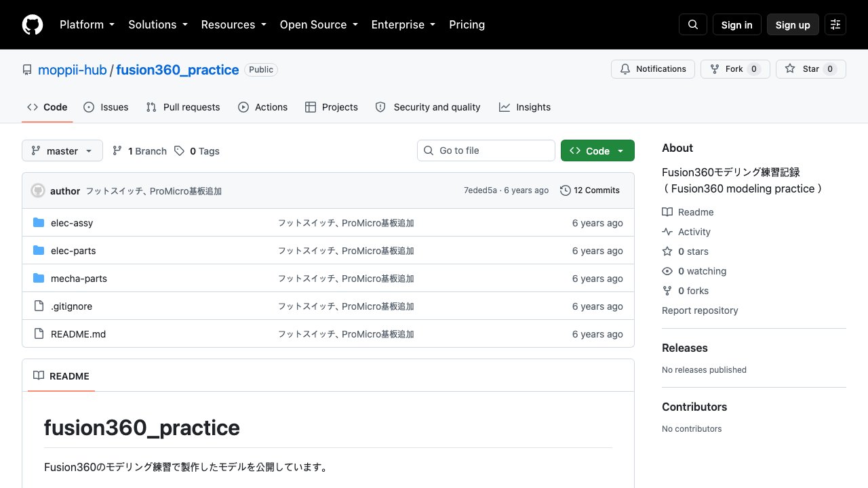Click the elec-assy folder icon

pyautogui.click(x=39, y=223)
